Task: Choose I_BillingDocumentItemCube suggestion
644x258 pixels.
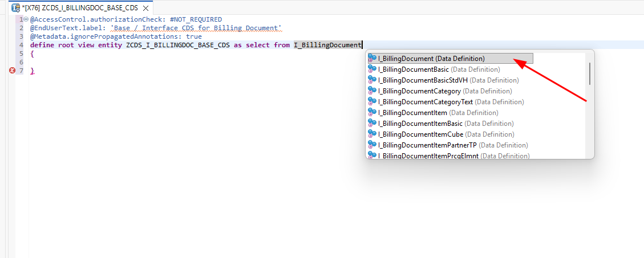Action: (447, 134)
